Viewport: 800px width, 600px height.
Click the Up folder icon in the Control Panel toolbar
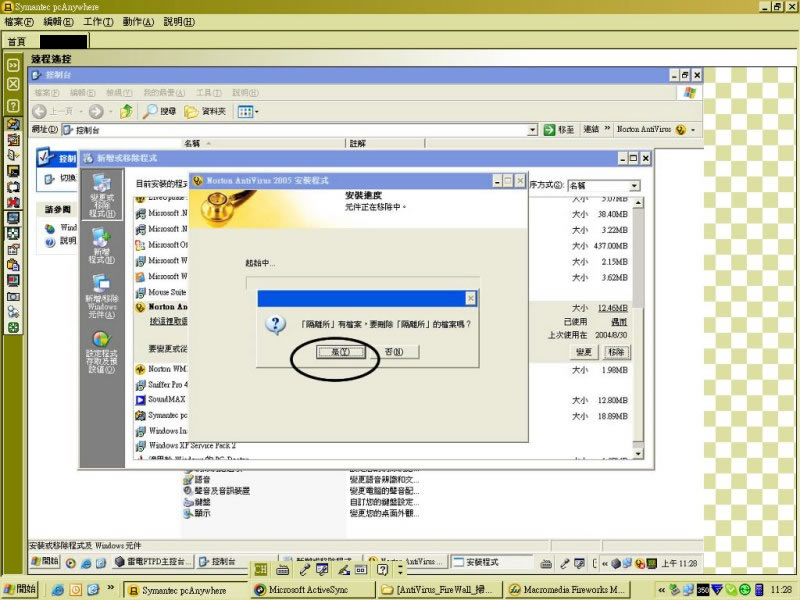(126, 111)
